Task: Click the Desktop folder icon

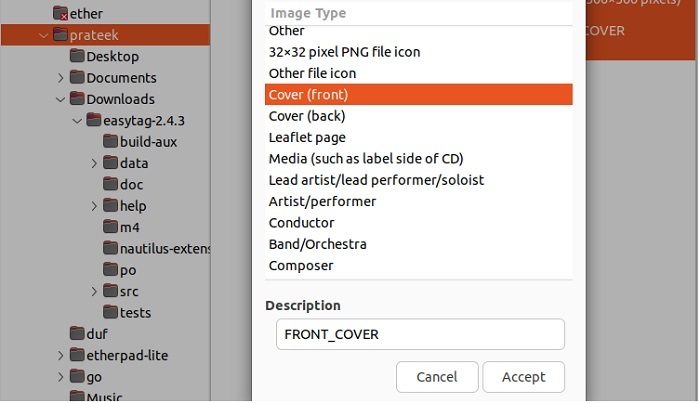Action: tap(77, 57)
